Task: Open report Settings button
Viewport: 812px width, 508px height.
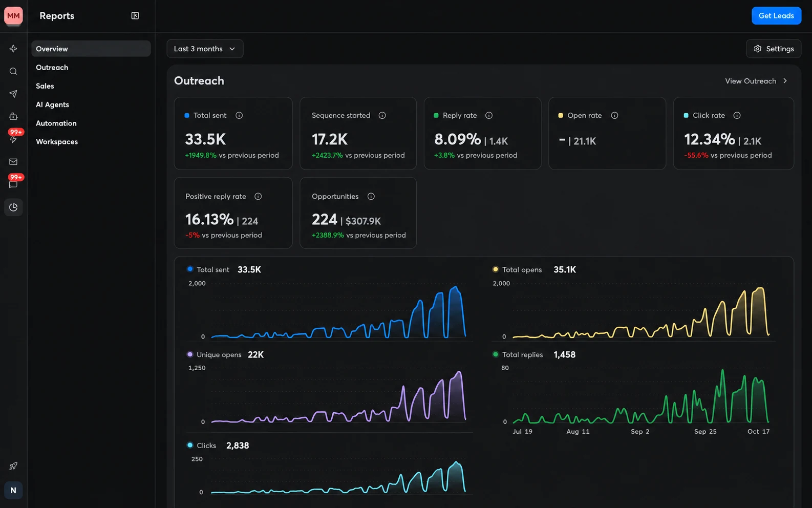Action: [773, 49]
